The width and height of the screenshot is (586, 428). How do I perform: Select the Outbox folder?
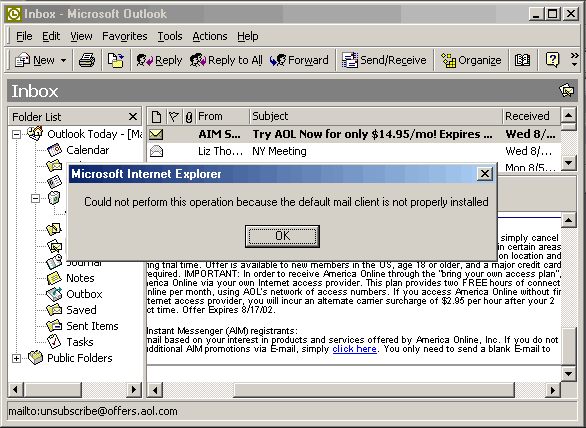pos(84,294)
